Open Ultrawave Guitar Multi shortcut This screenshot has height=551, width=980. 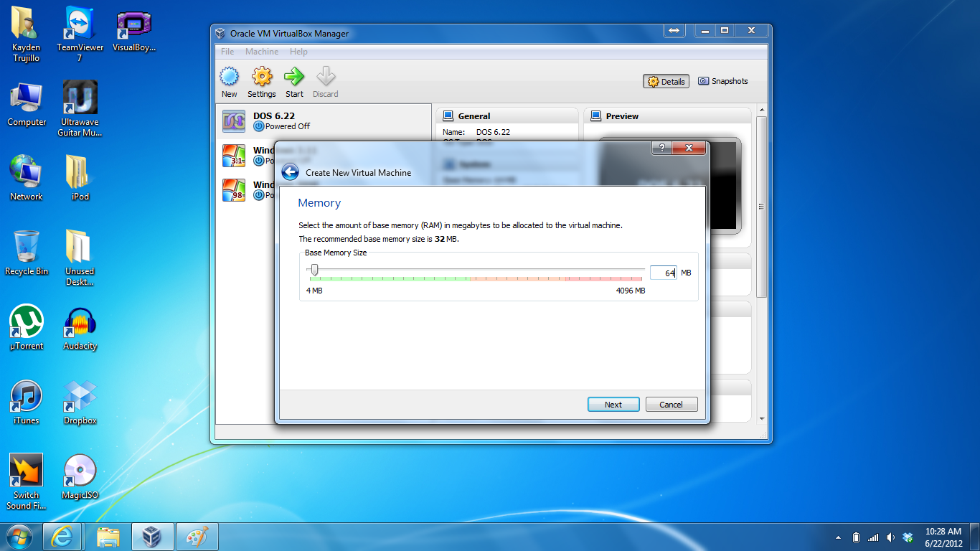pyautogui.click(x=80, y=109)
